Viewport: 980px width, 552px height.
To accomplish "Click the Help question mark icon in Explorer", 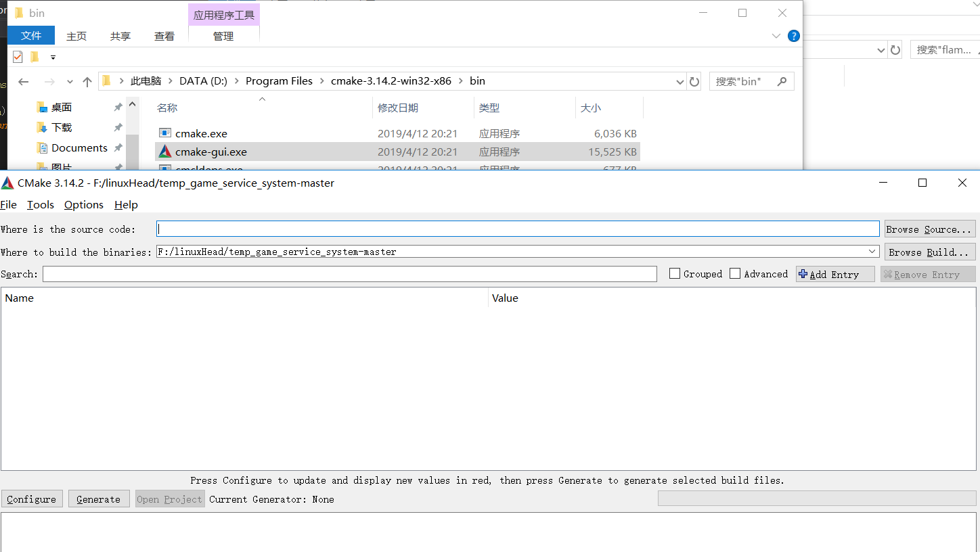I will pos(793,36).
